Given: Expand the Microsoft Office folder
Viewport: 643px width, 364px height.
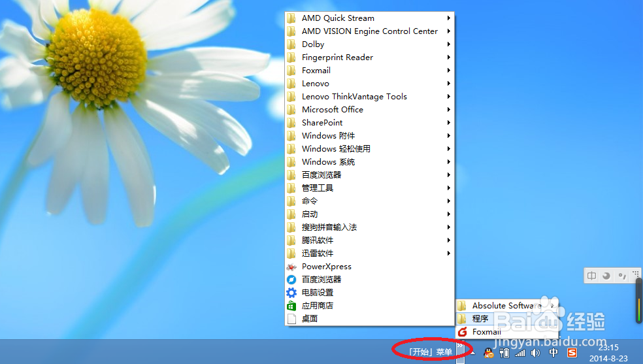Looking at the screenshot, I should pos(369,110).
